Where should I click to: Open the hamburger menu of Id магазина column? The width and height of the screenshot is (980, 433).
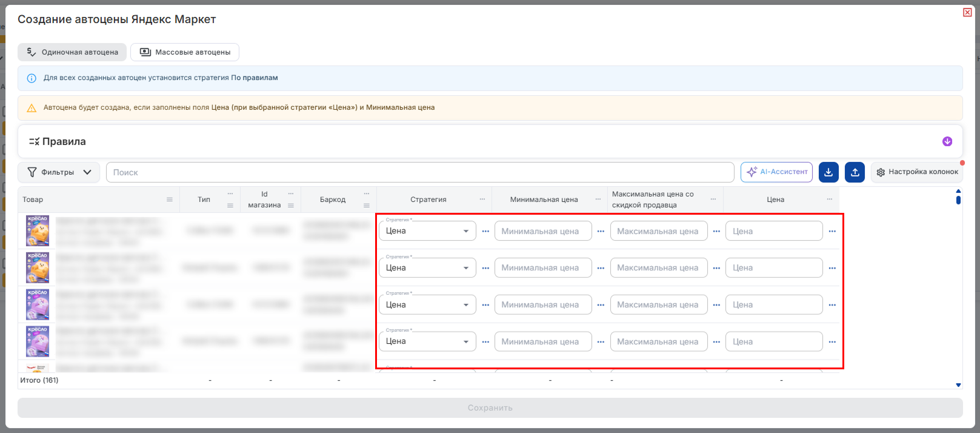click(x=291, y=206)
